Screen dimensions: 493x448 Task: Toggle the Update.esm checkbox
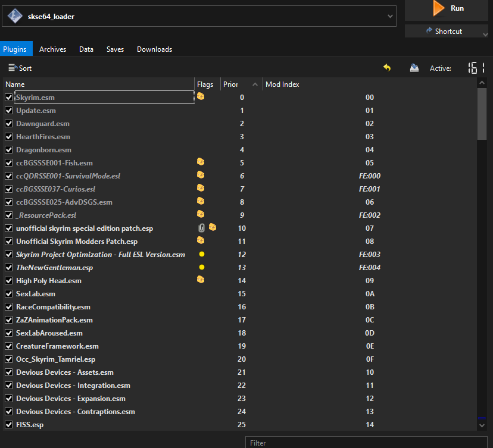[x=9, y=111]
